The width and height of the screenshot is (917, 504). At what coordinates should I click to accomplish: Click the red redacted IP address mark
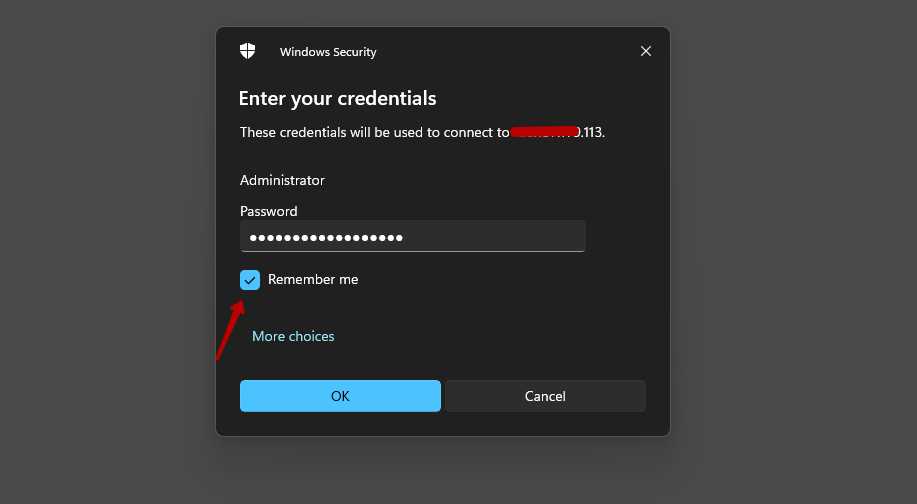(x=545, y=131)
